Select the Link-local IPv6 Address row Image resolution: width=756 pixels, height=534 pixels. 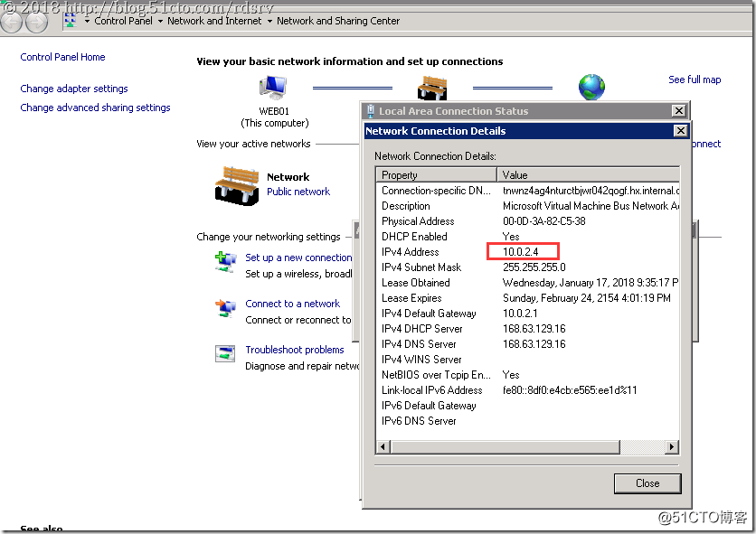[528, 390]
